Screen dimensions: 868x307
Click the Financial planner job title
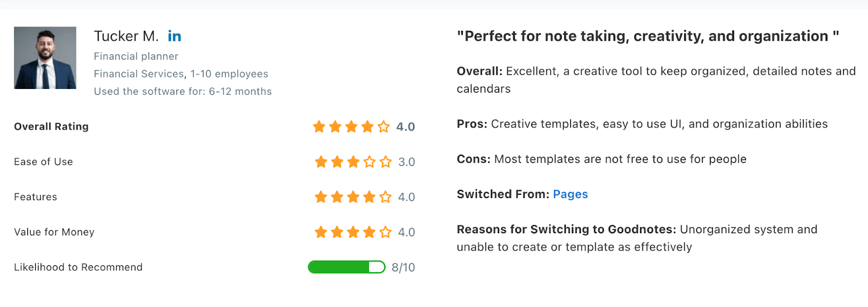(136, 56)
